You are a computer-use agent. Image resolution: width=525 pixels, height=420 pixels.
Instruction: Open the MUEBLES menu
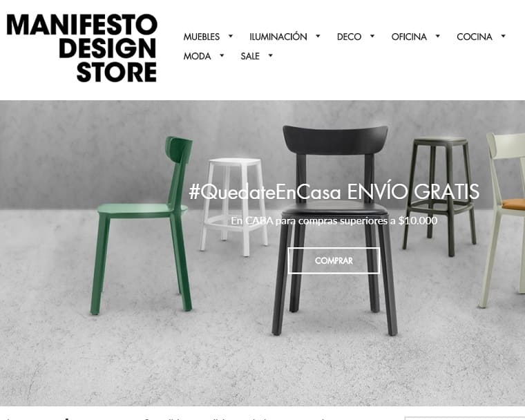tap(202, 37)
